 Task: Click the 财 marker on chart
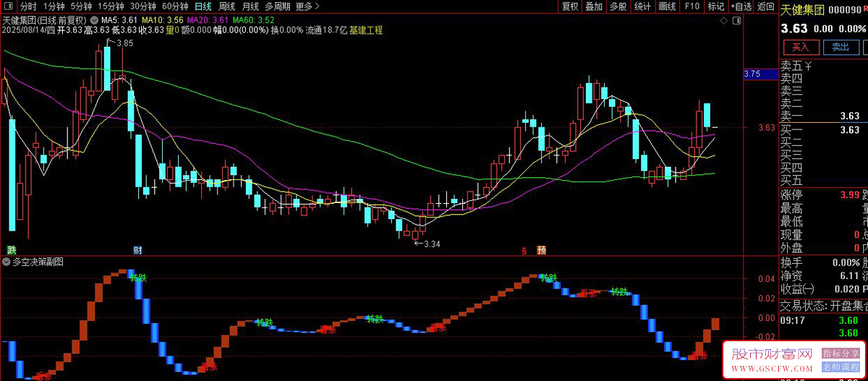137,250
